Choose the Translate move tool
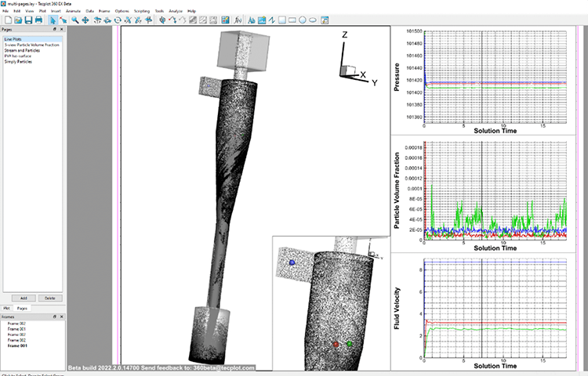 point(85,20)
